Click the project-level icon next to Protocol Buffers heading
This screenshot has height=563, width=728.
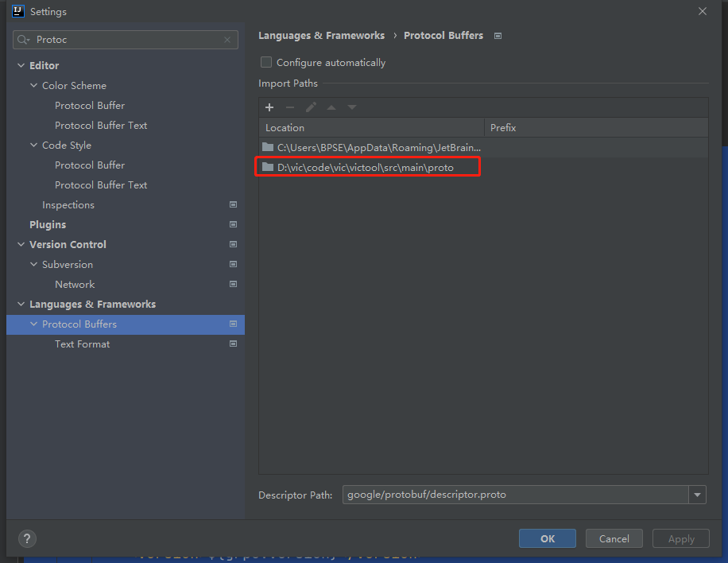(x=498, y=36)
